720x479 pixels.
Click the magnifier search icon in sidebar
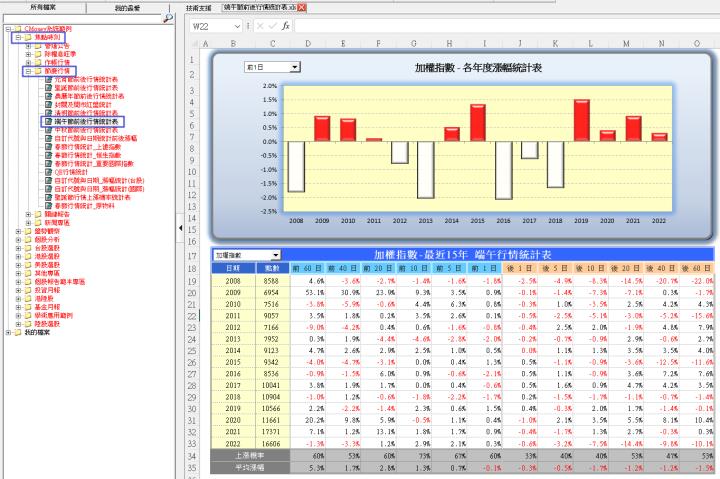point(168,18)
